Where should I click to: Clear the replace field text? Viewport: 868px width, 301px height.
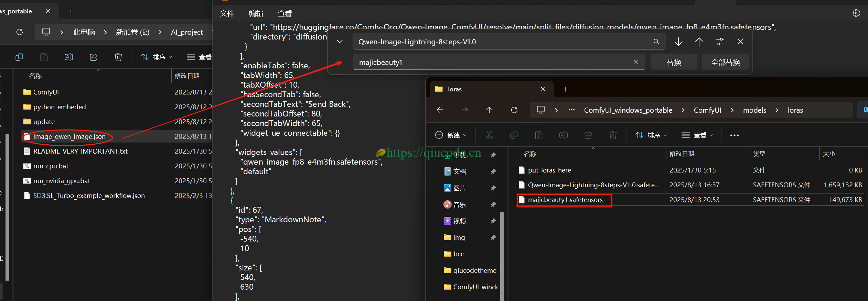pos(636,62)
